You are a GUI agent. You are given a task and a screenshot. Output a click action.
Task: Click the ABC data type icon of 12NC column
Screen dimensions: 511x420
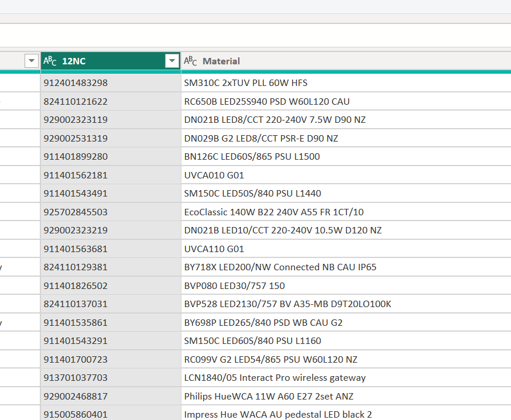50,61
